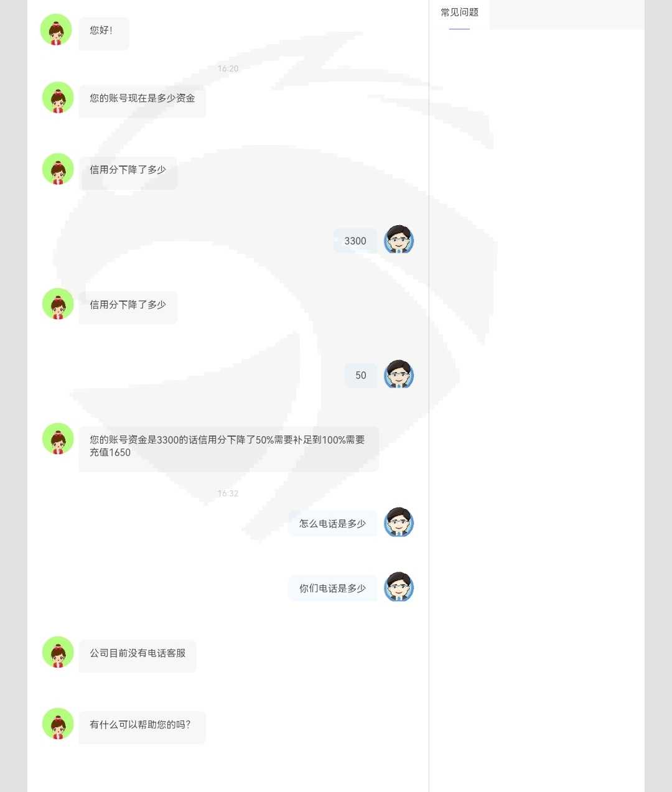Open the 常见问题 tab
672x792 pixels.
pyautogui.click(x=459, y=14)
